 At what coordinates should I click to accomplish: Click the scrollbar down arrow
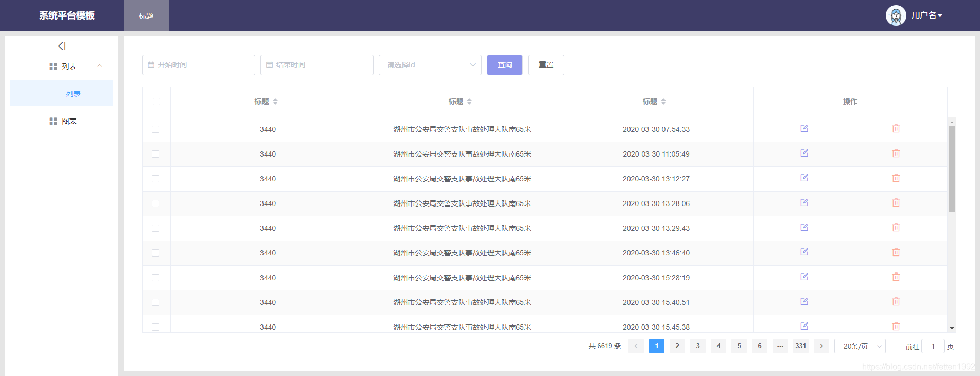[x=952, y=328]
